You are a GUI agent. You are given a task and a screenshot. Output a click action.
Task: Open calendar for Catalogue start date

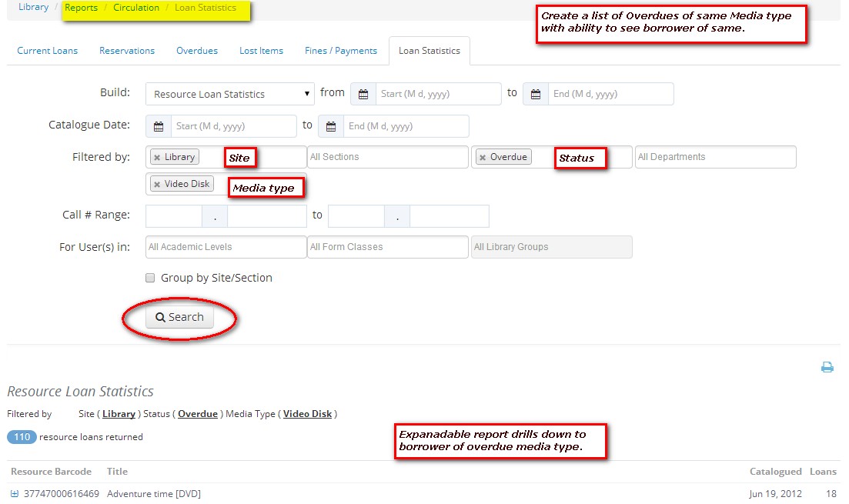(x=159, y=126)
